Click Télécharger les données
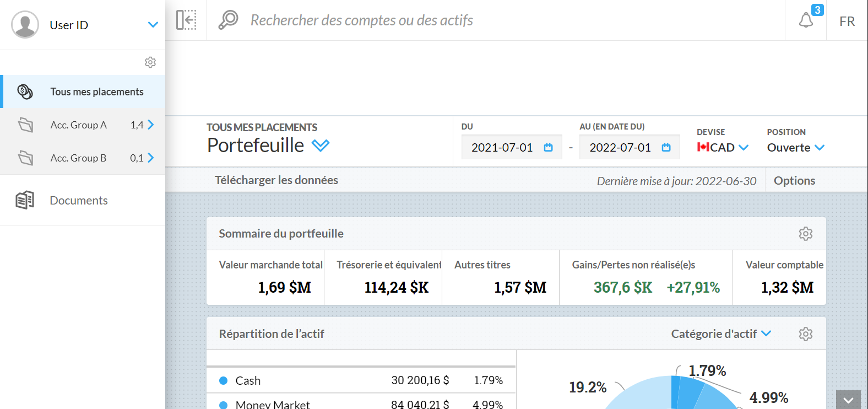This screenshot has height=409, width=868. point(276,180)
